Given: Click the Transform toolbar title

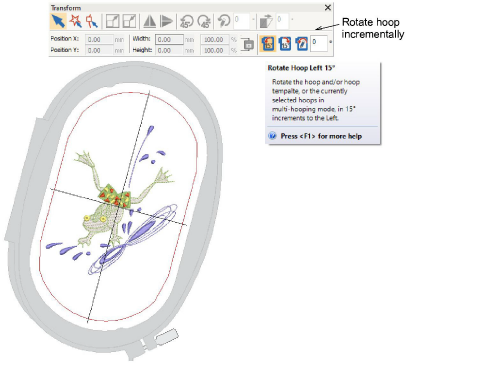Looking at the screenshot, I should click(x=66, y=8).
